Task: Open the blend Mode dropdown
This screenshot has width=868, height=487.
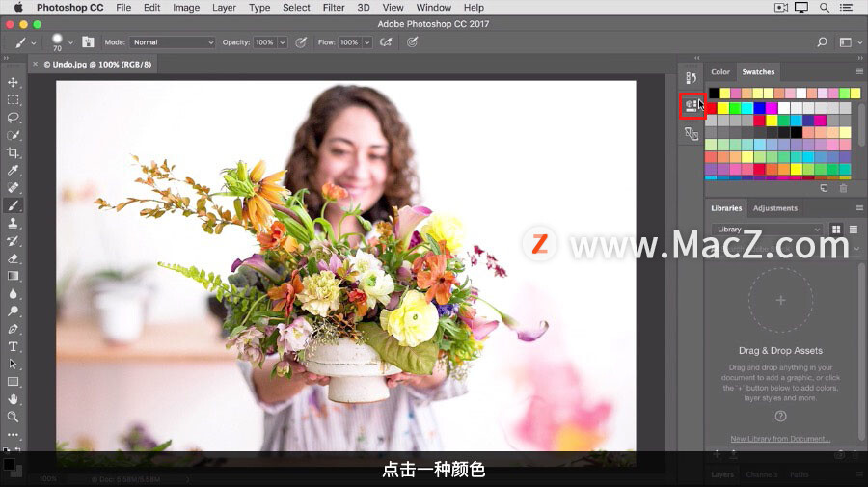Action: 173,42
